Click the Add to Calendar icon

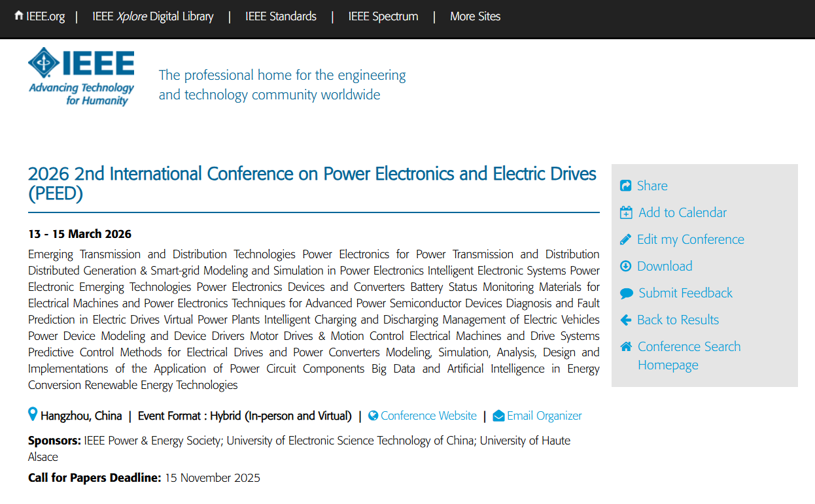(626, 213)
